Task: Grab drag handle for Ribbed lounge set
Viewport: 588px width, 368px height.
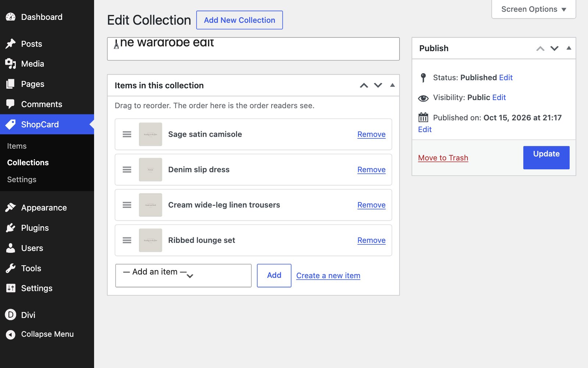Action: [x=127, y=240]
